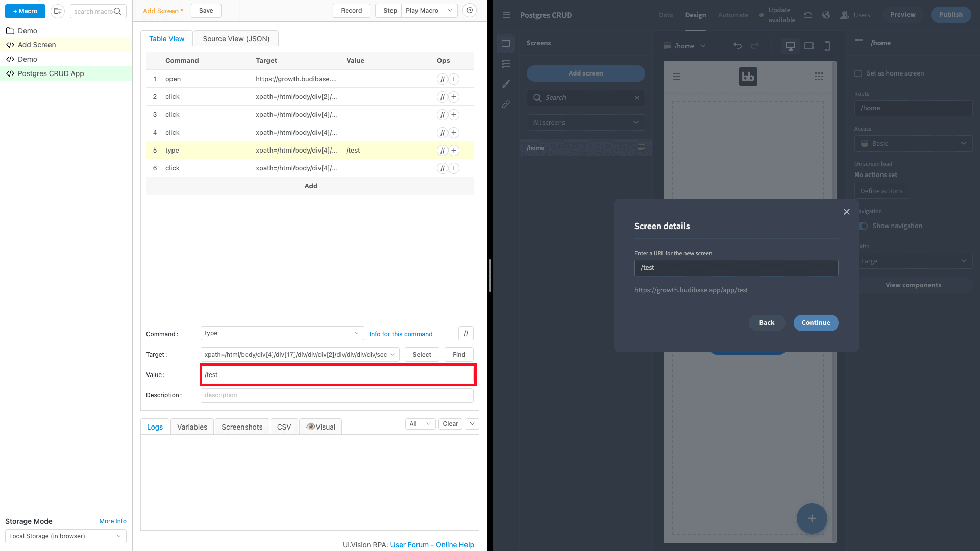
Task: Toggle comment on the open command row
Action: coord(442,79)
